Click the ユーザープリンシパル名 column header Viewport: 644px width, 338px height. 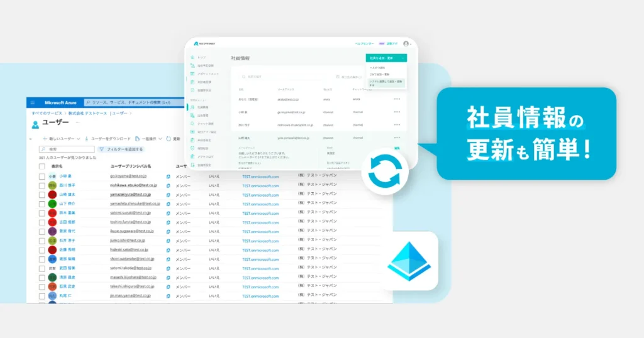pyautogui.click(x=131, y=166)
